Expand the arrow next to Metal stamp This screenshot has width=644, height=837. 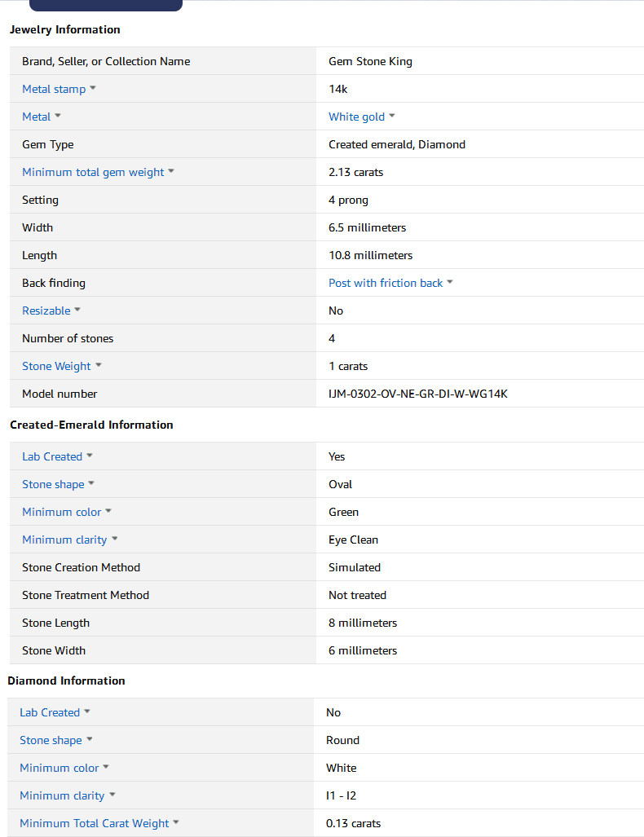93,88
